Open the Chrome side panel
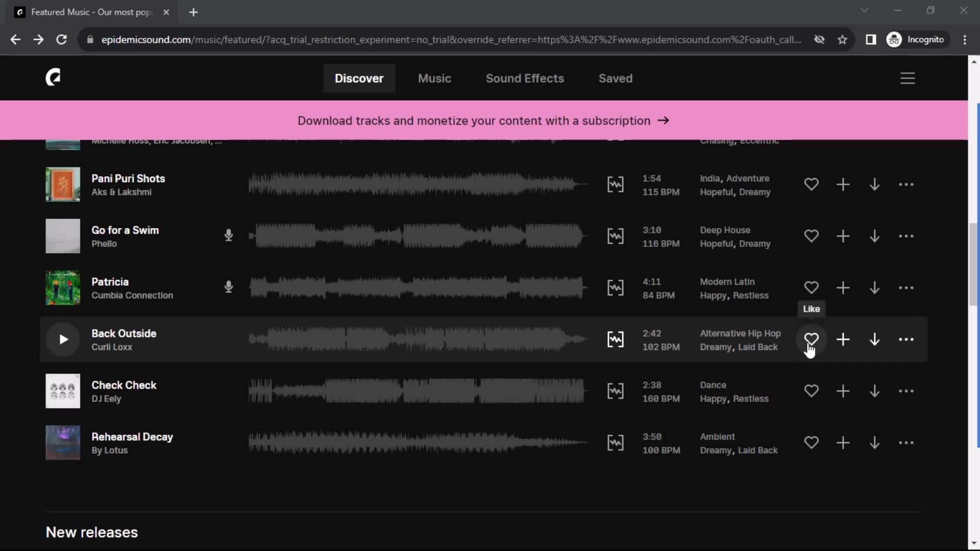 [x=871, y=39]
